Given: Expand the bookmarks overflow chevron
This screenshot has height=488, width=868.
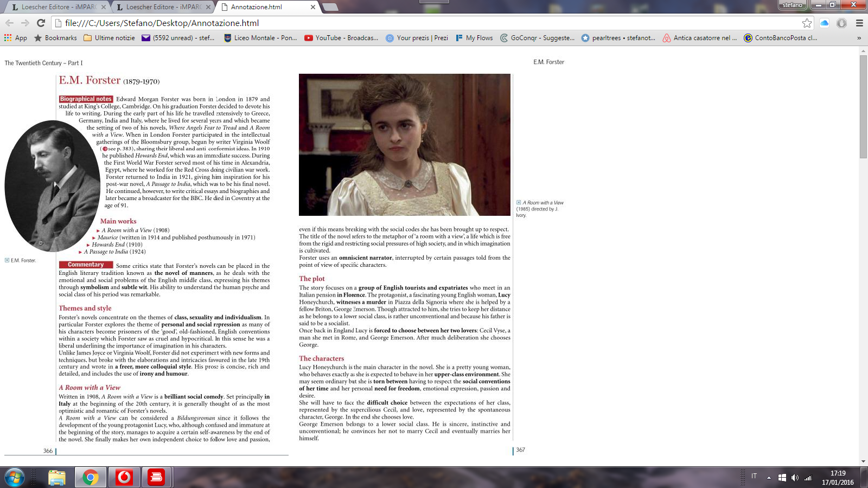Looking at the screenshot, I should pos(859,38).
